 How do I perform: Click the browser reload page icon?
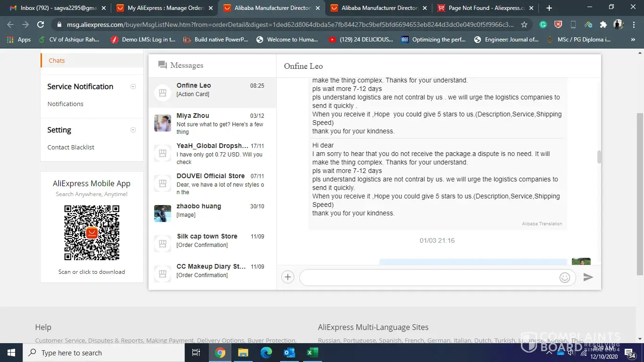[41, 25]
